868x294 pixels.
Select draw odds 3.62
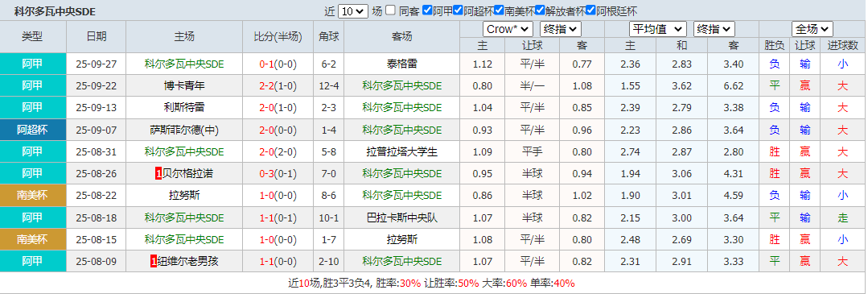681,86
